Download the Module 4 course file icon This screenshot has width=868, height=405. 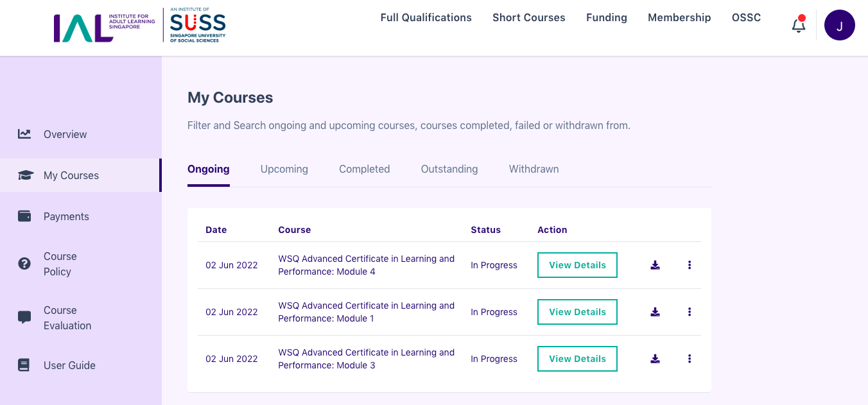tap(655, 265)
